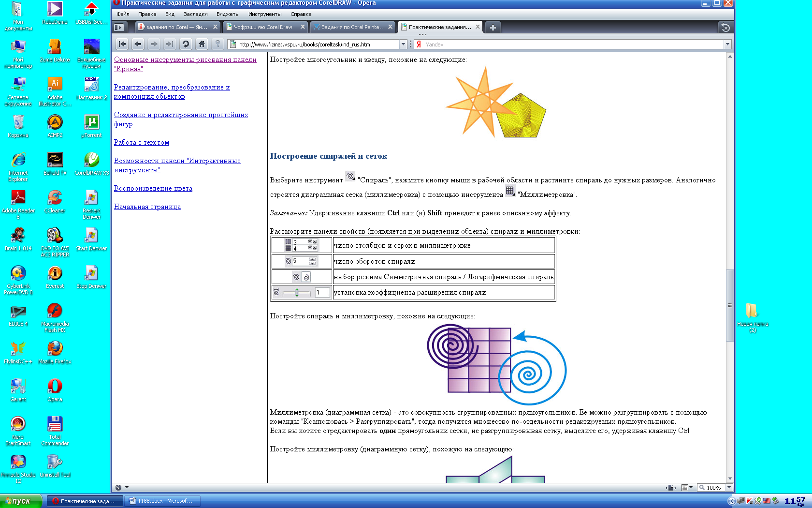Viewport: 812px width, 508px height.
Task: Open the Файл menu
Action: point(123,14)
